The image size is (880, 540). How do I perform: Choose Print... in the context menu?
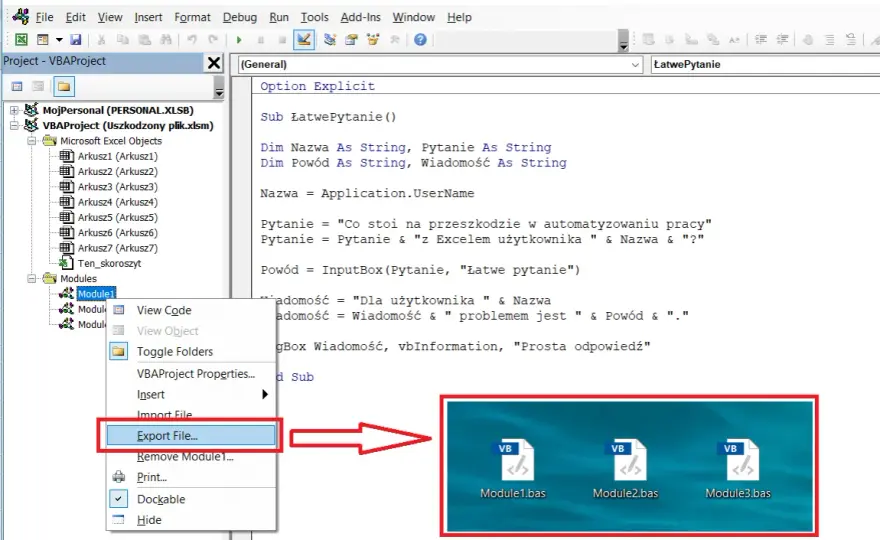tap(191, 477)
